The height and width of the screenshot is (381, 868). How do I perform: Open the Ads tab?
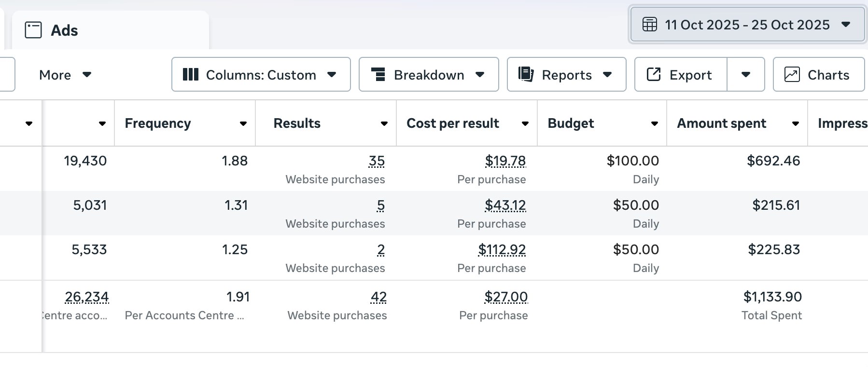111,30
